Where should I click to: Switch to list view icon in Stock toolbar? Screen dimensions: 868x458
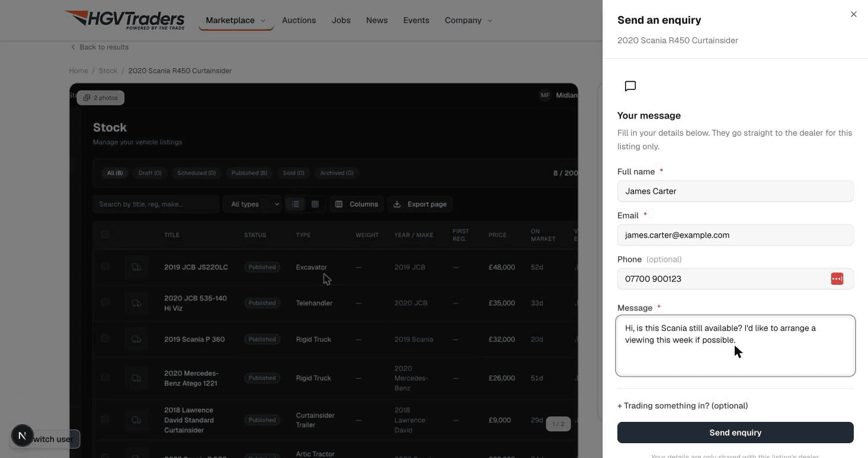coord(295,204)
